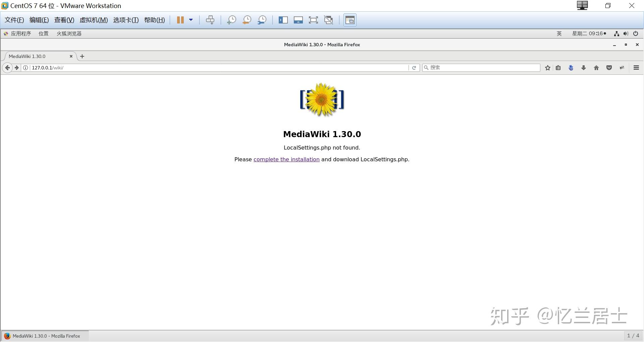Viewport: 644px width, 342px height.
Task: Bookmark this page with the star icon
Action: [547, 67]
